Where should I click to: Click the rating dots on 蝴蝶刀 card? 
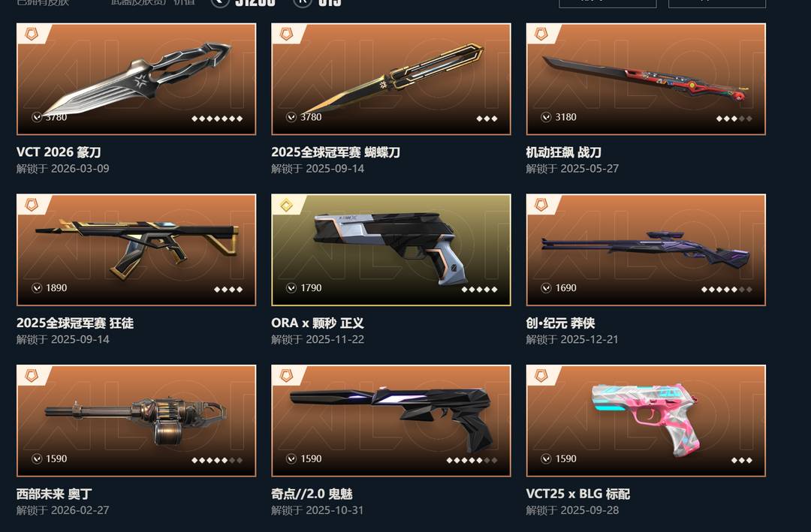[x=487, y=119]
